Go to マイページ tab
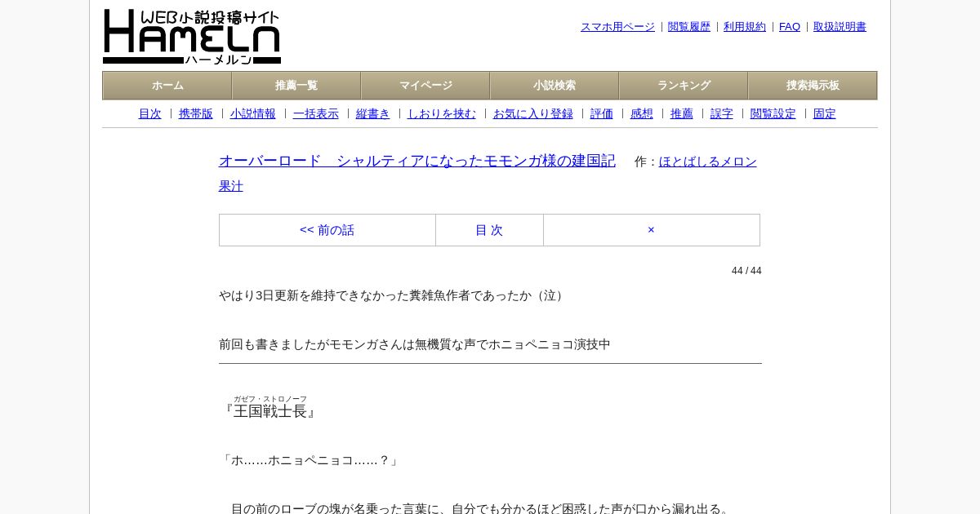The height and width of the screenshot is (514, 980). coord(425,86)
